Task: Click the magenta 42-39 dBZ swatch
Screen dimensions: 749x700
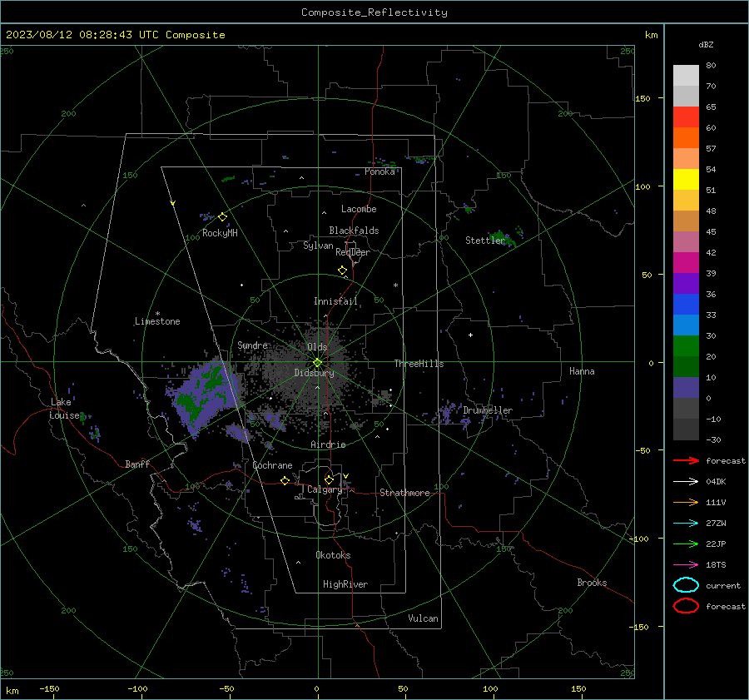Action: [686, 263]
